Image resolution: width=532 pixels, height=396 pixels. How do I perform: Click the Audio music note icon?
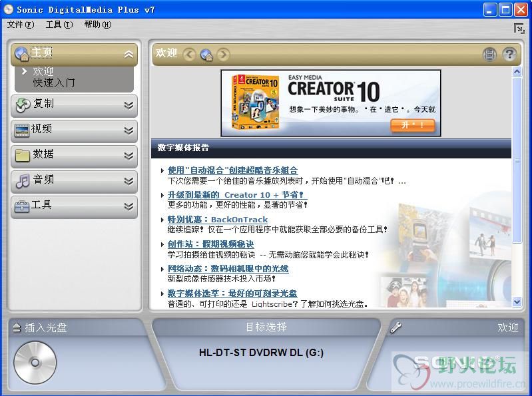pos(23,181)
